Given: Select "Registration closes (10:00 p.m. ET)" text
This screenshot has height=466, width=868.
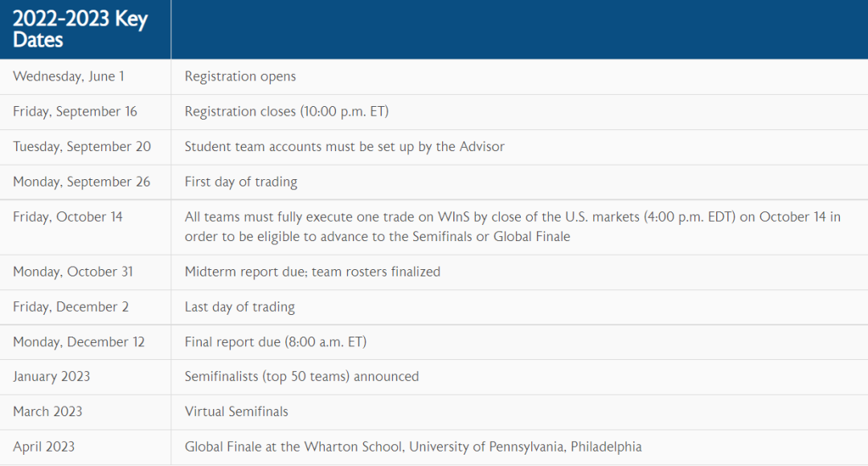Looking at the screenshot, I should coord(286,112).
